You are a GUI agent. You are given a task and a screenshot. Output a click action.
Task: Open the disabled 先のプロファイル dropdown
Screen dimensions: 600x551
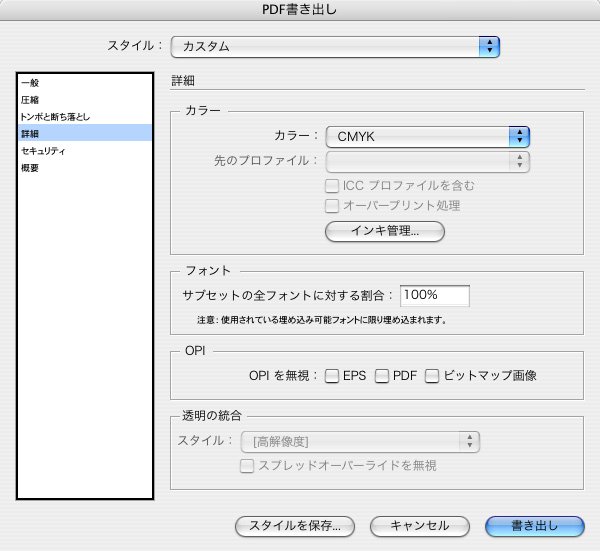point(427,162)
